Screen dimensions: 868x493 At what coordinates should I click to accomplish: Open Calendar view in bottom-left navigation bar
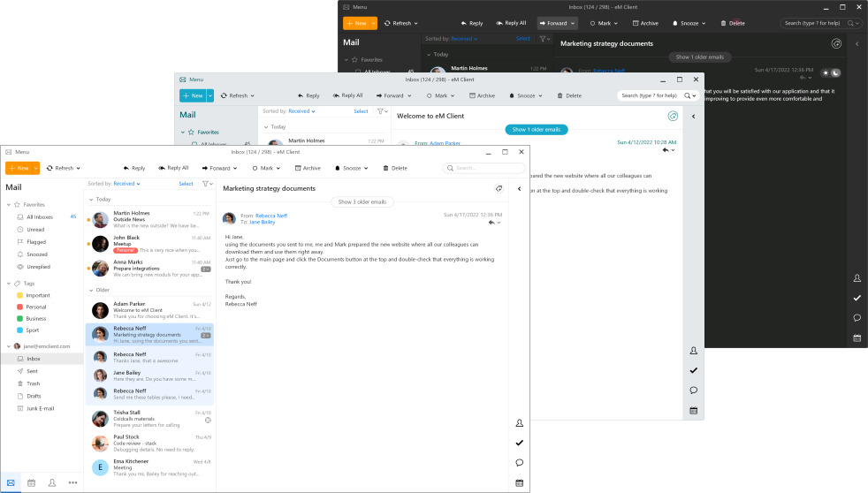[x=31, y=482]
